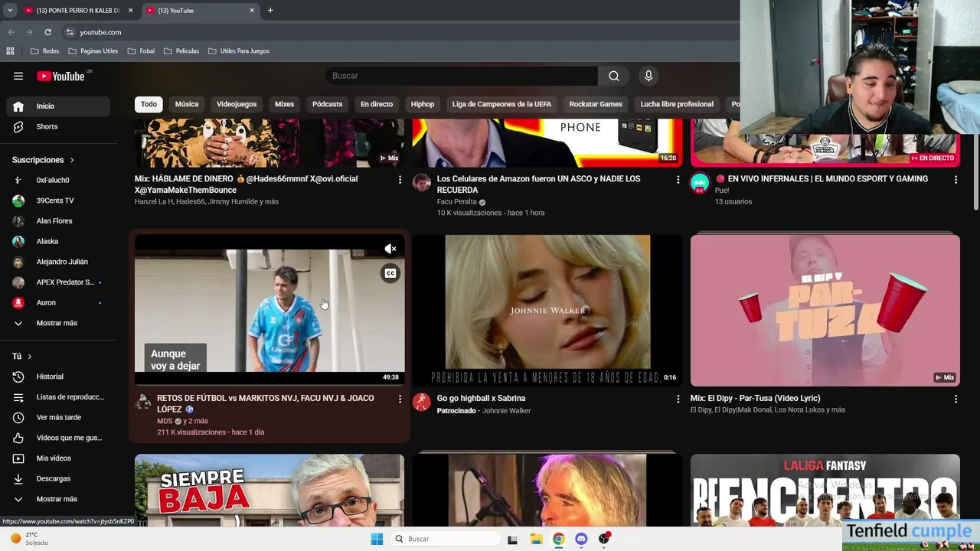The image size is (980, 551).
Task: Open Historial in the sidebar
Action: coord(58,377)
